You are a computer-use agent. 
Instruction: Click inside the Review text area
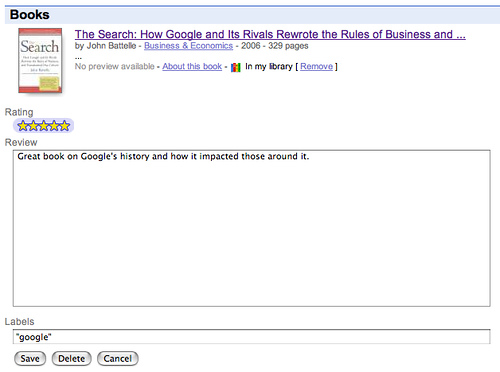click(x=252, y=228)
